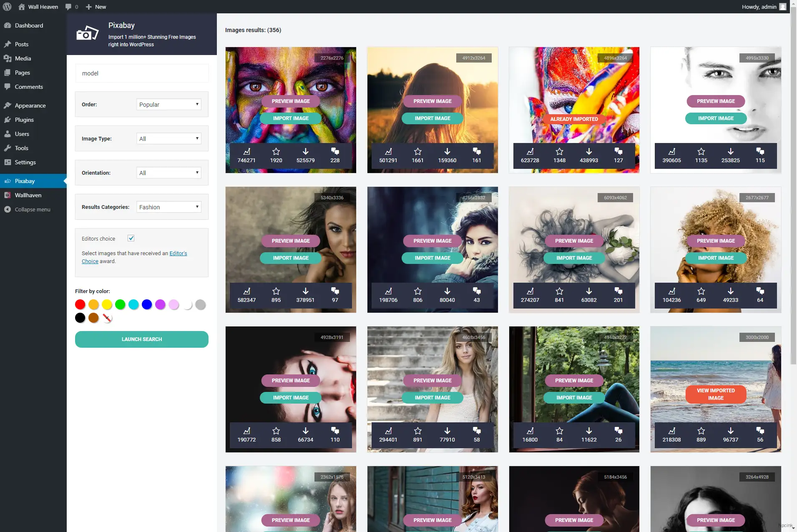The image size is (797, 532).
Task: Click the Dashboard gauge icon
Action: coord(8,25)
